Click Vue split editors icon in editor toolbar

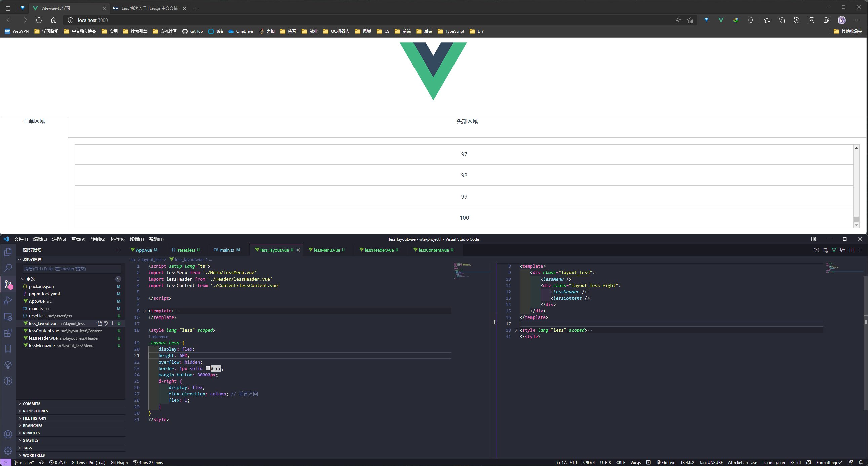[x=834, y=250]
